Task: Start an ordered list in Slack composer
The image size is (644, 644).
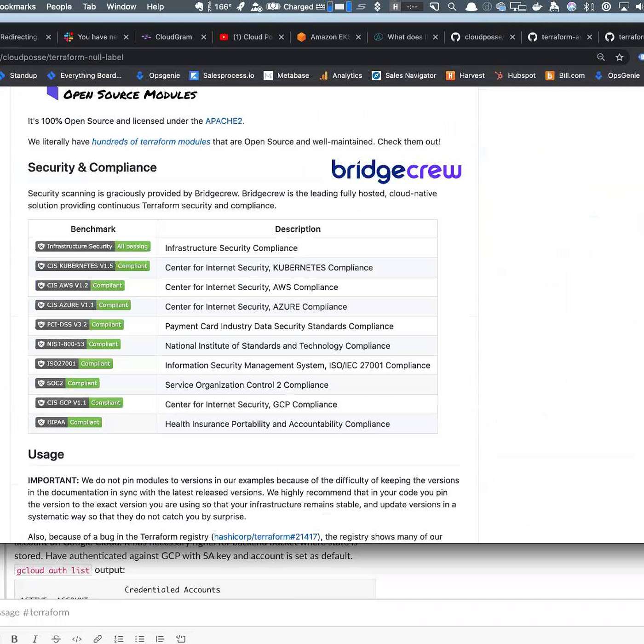Action: click(x=119, y=638)
